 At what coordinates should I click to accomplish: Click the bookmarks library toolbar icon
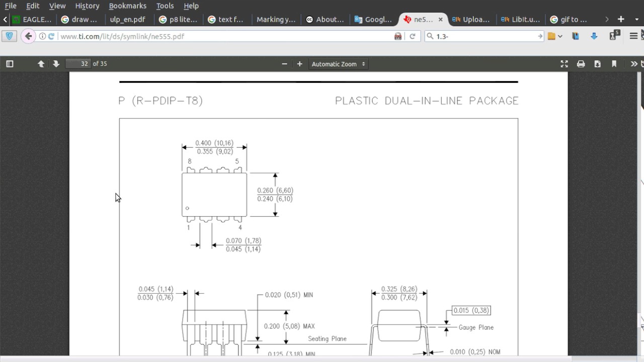point(576,36)
